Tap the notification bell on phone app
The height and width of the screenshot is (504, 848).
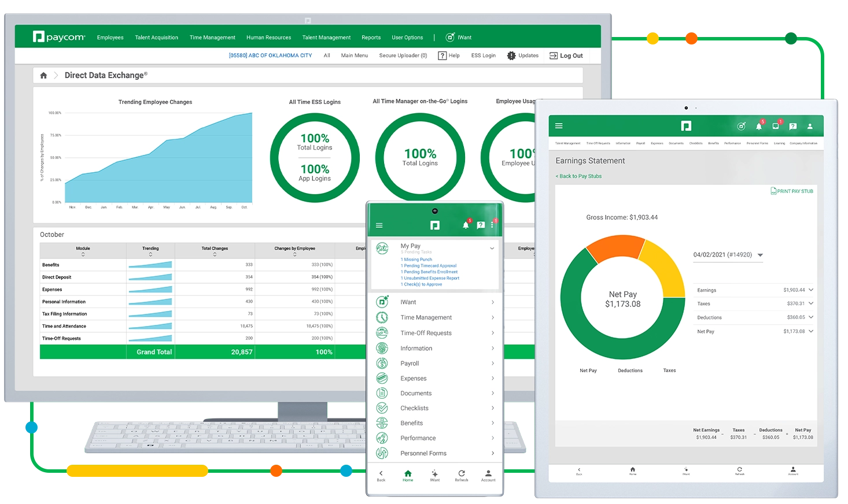[466, 225]
